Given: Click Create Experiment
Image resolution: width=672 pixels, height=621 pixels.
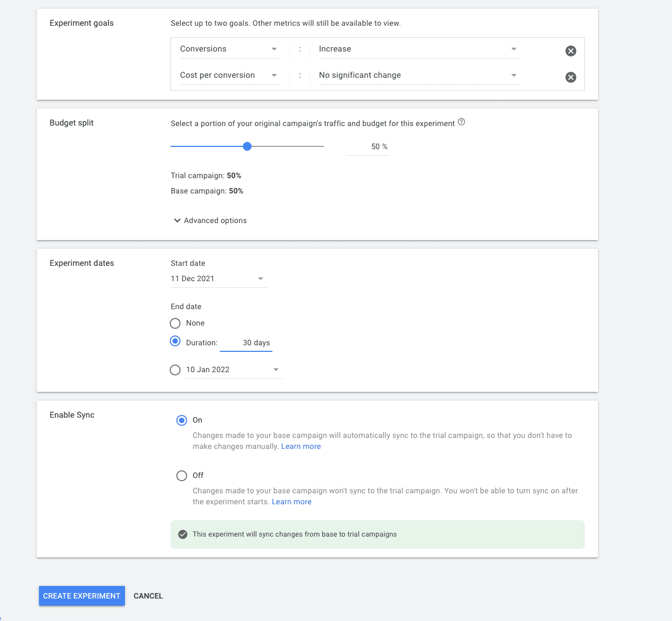Looking at the screenshot, I should pos(82,596).
